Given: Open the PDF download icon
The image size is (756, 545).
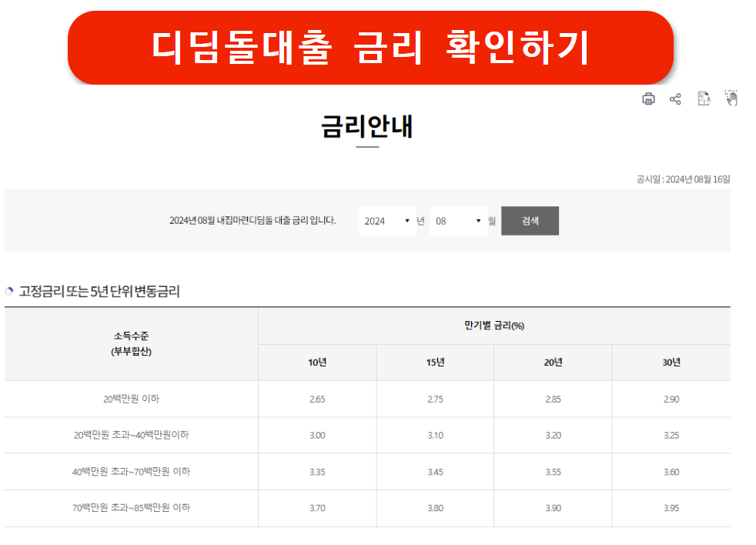Looking at the screenshot, I should 704,98.
